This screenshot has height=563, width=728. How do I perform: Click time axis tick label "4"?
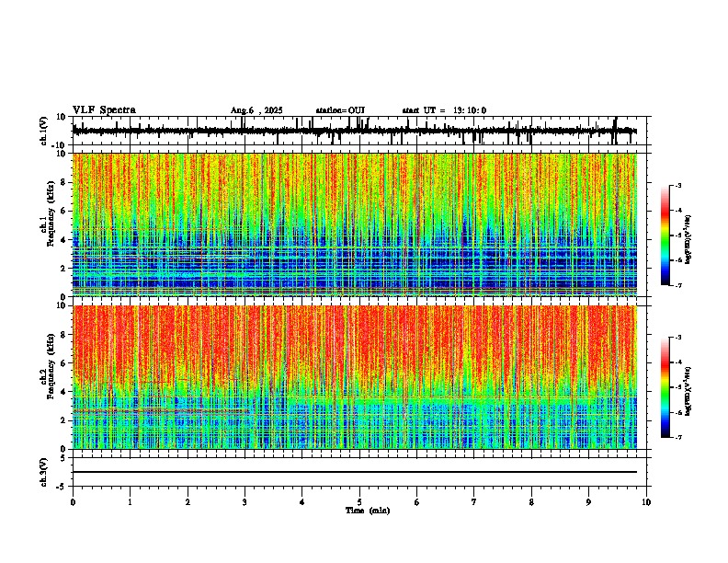point(302,502)
